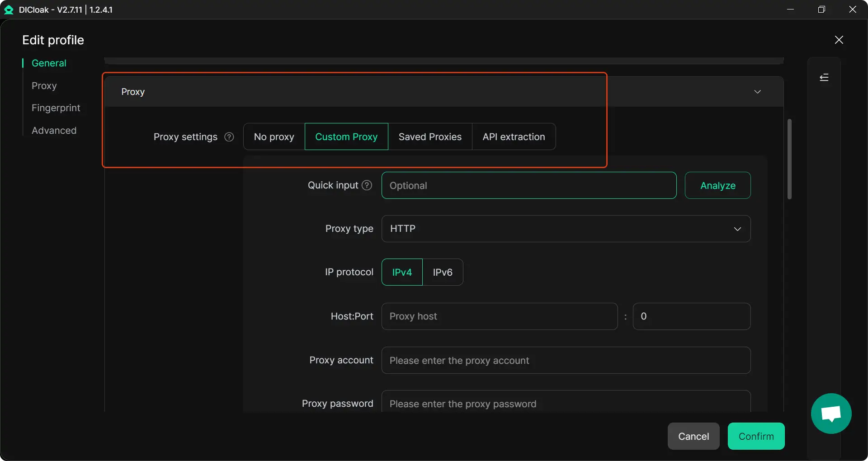Toggle the side outline panel icon
868x461 pixels.
(824, 78)
